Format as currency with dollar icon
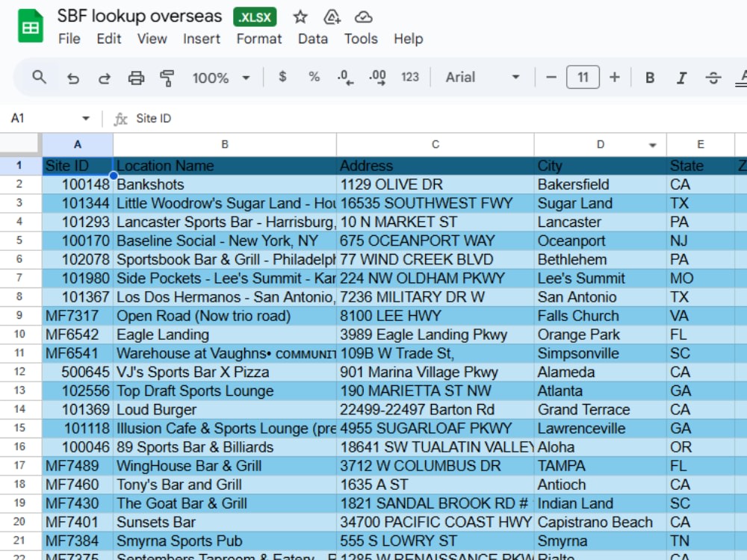The image size is (747, 560). pyautogui.click(x=282, y=77)
